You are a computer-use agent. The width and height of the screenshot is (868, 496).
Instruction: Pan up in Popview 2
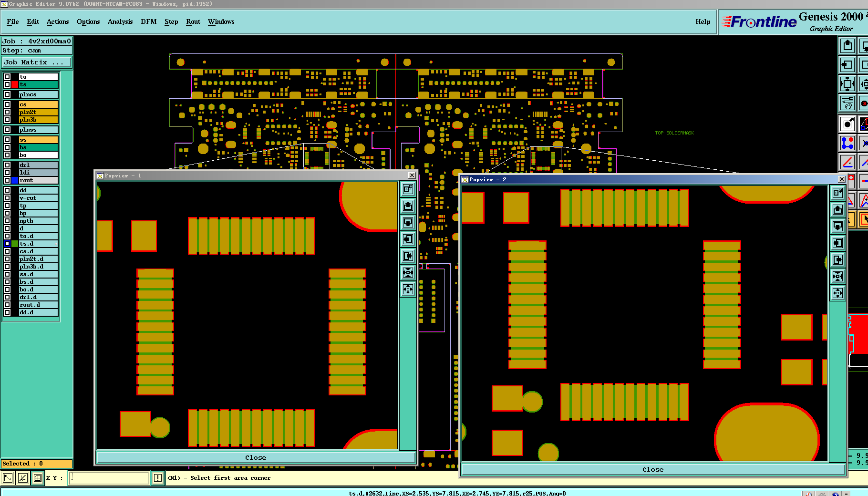tap(838, 209)
